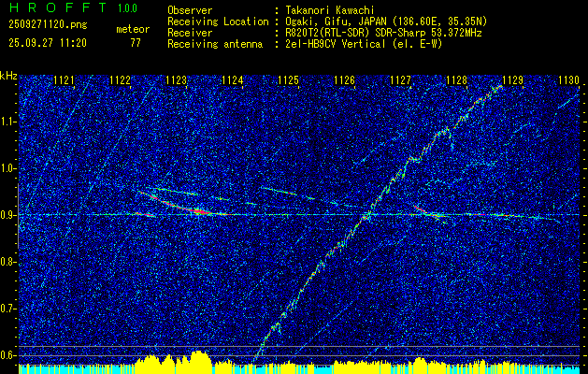Image resolution: width=588 pixels, height=374 pixels.
Task: Click the 1.0 kHz frequency label
Action: pyautogui.click(x=8, y=168)
